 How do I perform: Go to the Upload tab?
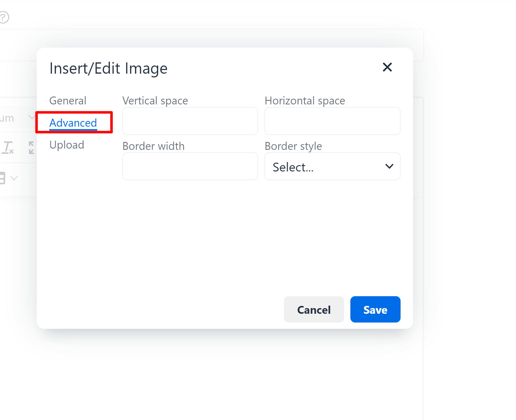pyautogui.click(x=67, y=145)
